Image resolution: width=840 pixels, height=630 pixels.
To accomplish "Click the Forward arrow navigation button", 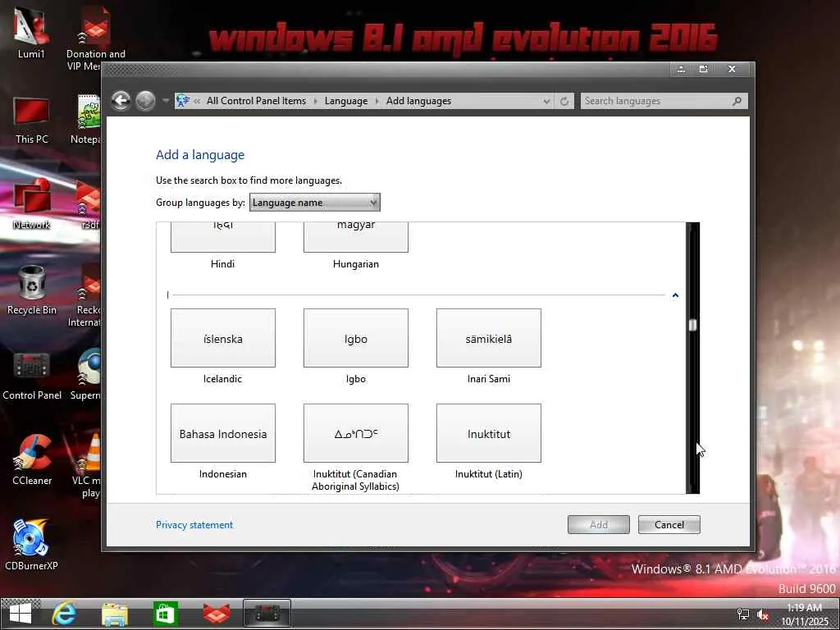I will coord(145,101).
